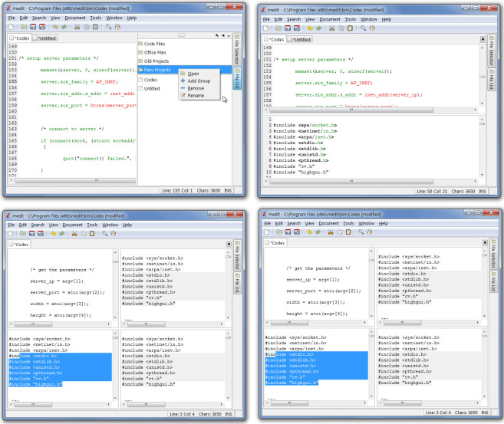Click Save icon in top-left window toolbar

[x=33, y=27]
